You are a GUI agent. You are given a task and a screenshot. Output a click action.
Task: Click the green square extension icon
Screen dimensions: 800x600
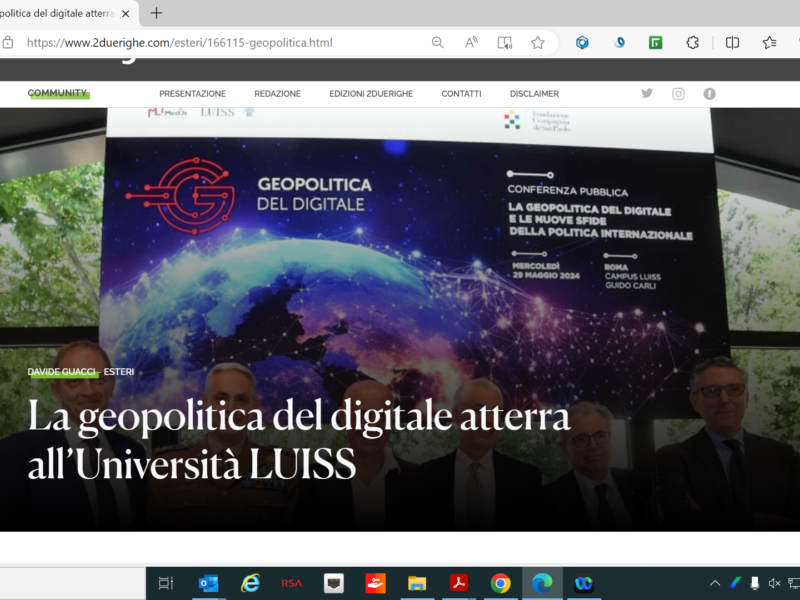click(656, 43)
